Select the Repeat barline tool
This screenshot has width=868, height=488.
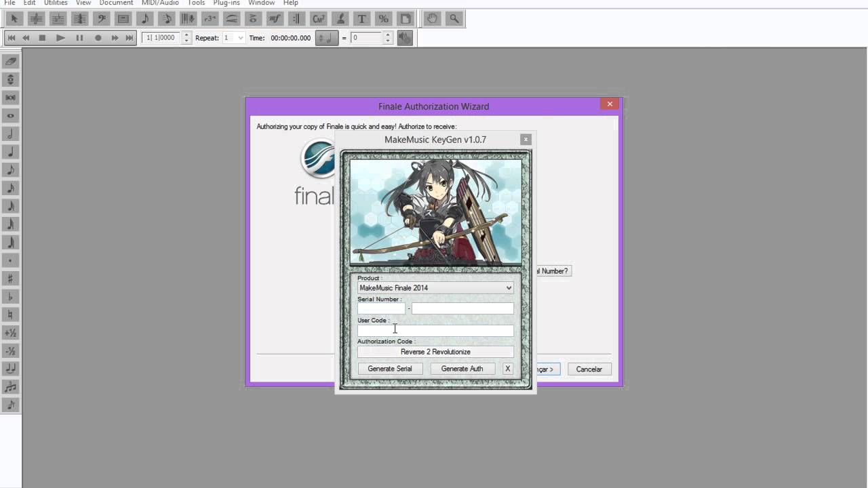click(x=296, y=19)
